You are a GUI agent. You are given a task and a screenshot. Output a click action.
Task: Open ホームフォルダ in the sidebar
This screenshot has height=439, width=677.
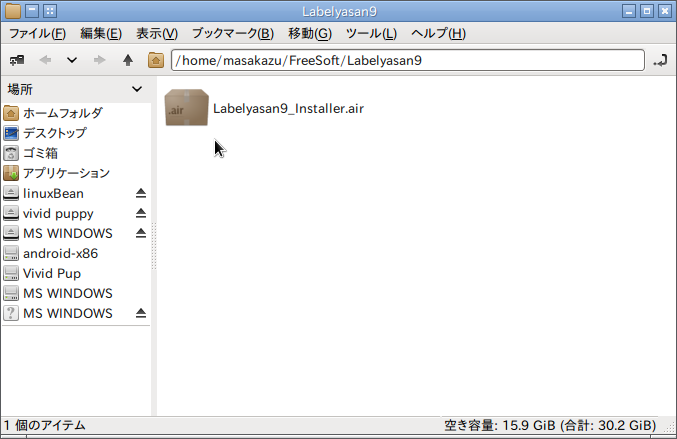pos(76,113)
